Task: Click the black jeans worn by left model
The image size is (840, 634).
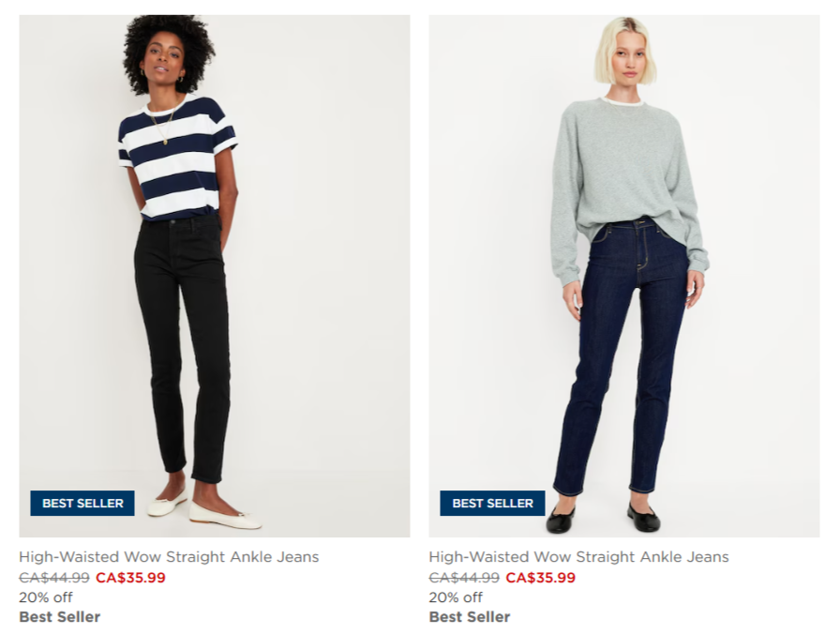Action: point(182,343)
